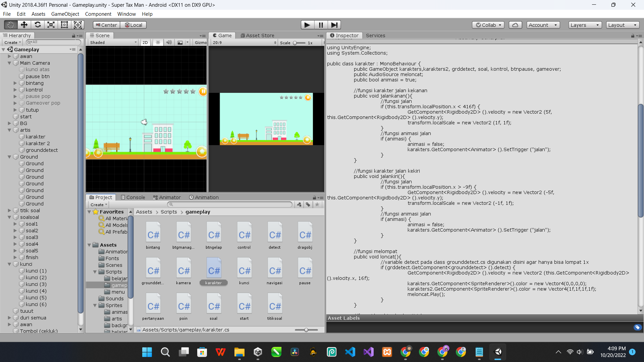Switch to the Console tab
The image size is (644, 362).
[x=133, y=197]
